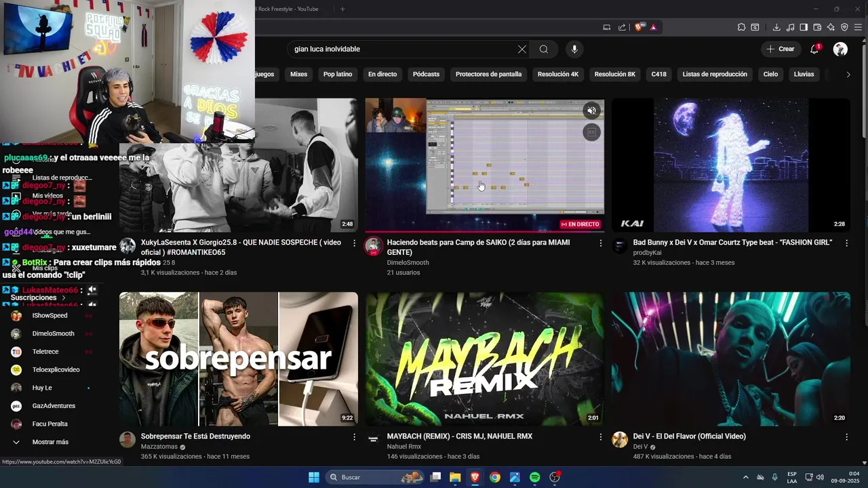The image size is (868, 488).
Task: Open the MAYBACH REMIX thumbnail
Action: (x=484, y=359)
